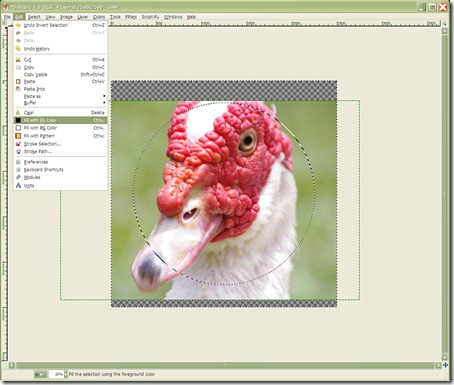Click the vertical scrollbar thumb

point(445,194)
